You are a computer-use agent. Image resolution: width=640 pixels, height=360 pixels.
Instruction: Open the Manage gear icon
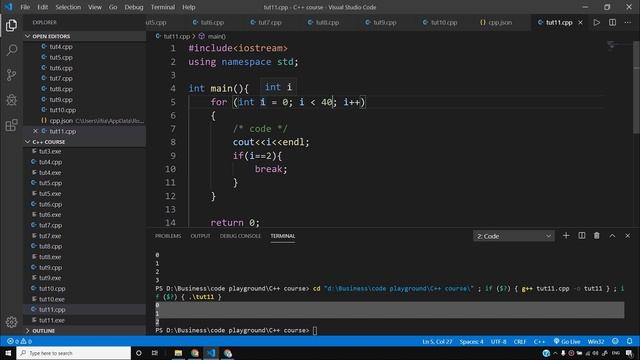point(11,322)
